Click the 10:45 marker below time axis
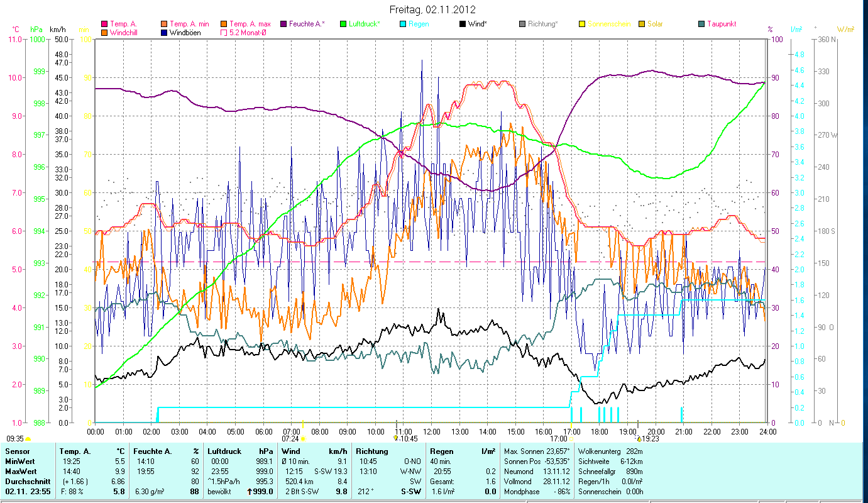The image size is (868, 503). pos(406,438)
